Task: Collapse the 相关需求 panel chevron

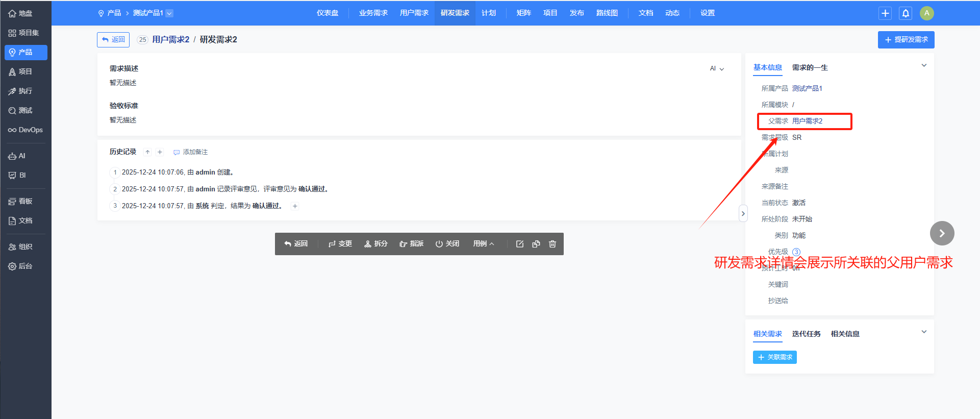Action: [923, 332]
